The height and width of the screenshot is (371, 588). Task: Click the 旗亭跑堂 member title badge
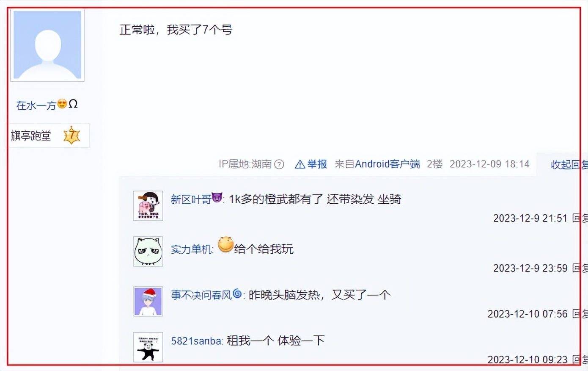click(31, 136)
